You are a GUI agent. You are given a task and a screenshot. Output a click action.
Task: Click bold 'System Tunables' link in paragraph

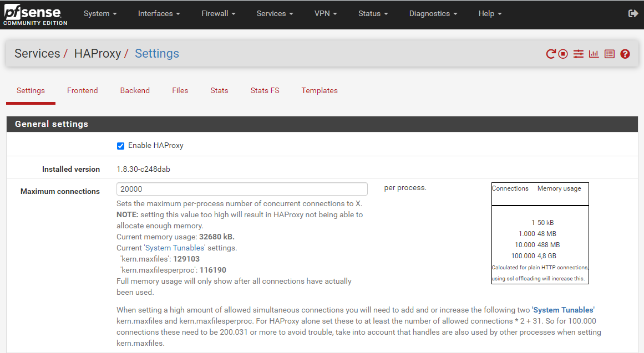click(563, 310)
